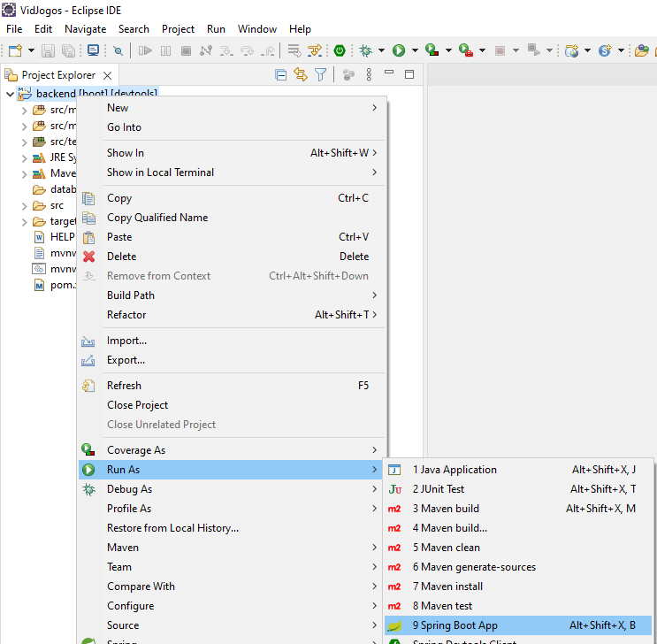Click the New file wizard toolbar icon
The image size is (657, 644).
pos(16,50)
